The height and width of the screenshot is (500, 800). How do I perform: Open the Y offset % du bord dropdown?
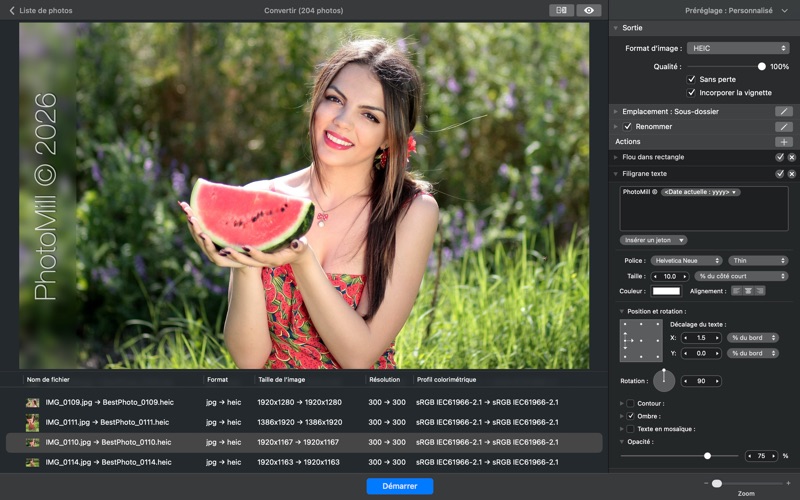(753, 353)
